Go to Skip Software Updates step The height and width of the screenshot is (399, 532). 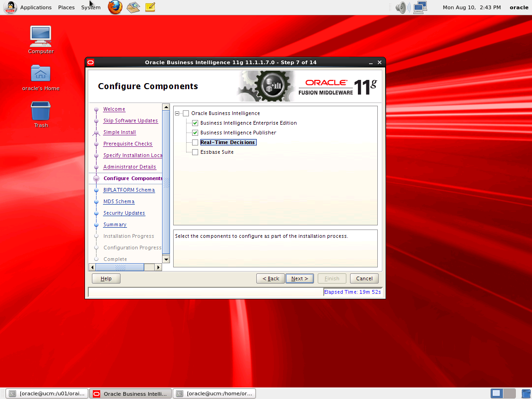(130, 121)
